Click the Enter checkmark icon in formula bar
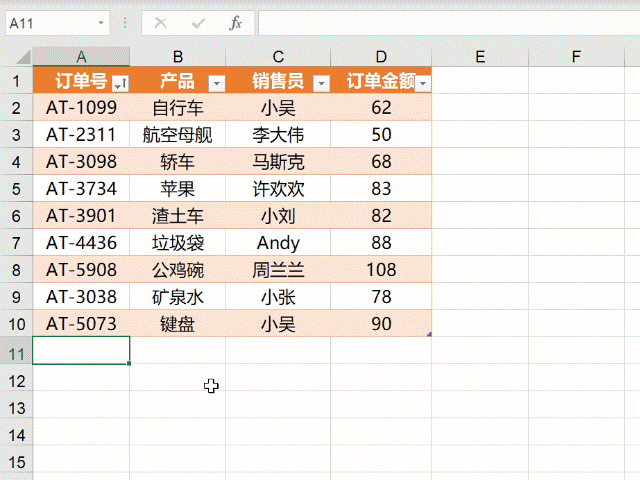Image resolution: width=640 pixels, height=480 pixels. click(x=198, y=24)
